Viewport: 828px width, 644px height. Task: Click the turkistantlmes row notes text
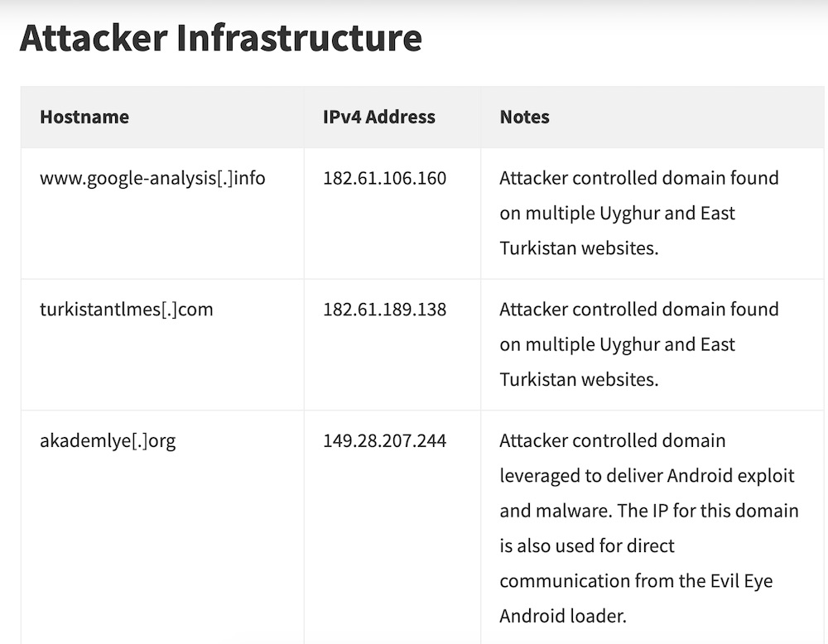click(639, 344)
